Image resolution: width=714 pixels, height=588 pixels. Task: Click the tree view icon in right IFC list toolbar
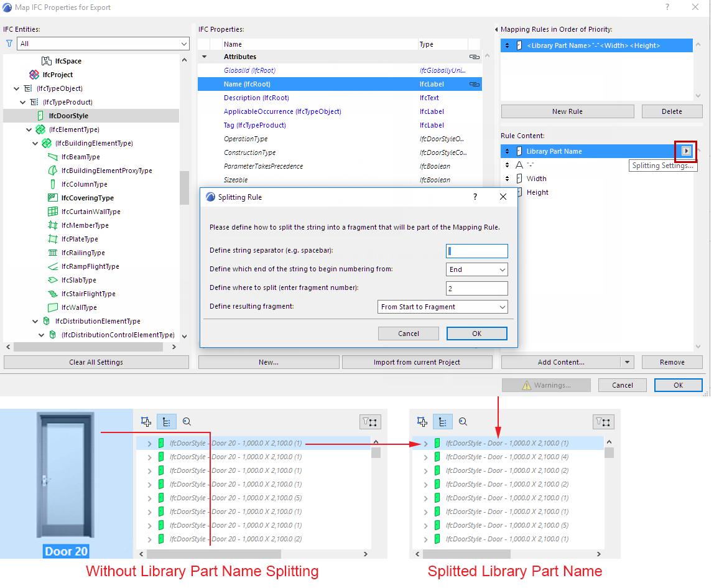(443, 422)
